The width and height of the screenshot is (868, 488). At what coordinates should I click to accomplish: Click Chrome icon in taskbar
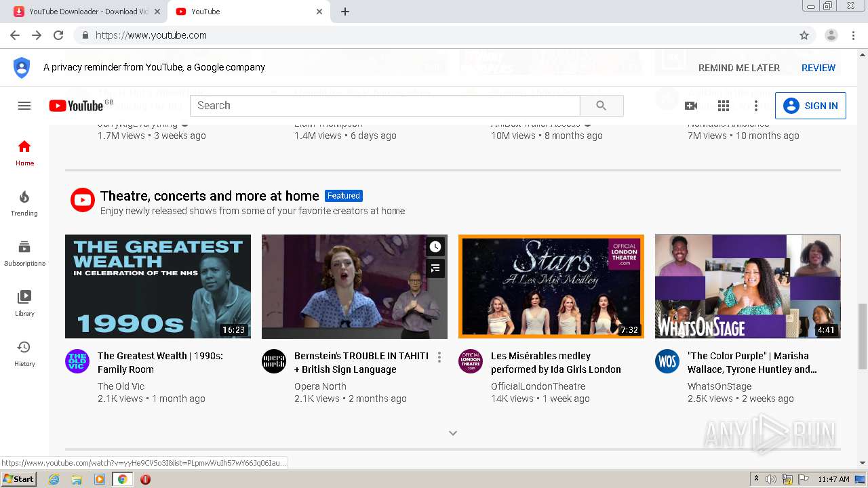(x=122, y=479)
